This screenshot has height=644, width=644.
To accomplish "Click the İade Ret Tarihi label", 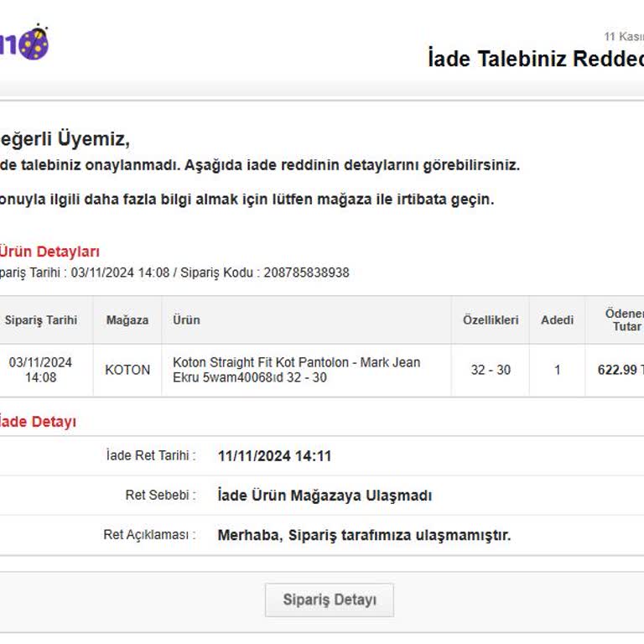I will click(x=151, y=455).
